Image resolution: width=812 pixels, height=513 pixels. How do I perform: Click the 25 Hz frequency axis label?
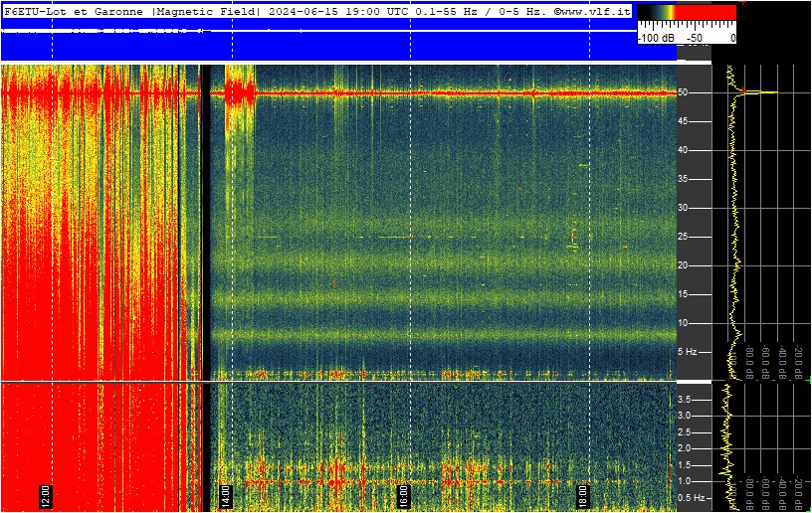coord(683,237)
